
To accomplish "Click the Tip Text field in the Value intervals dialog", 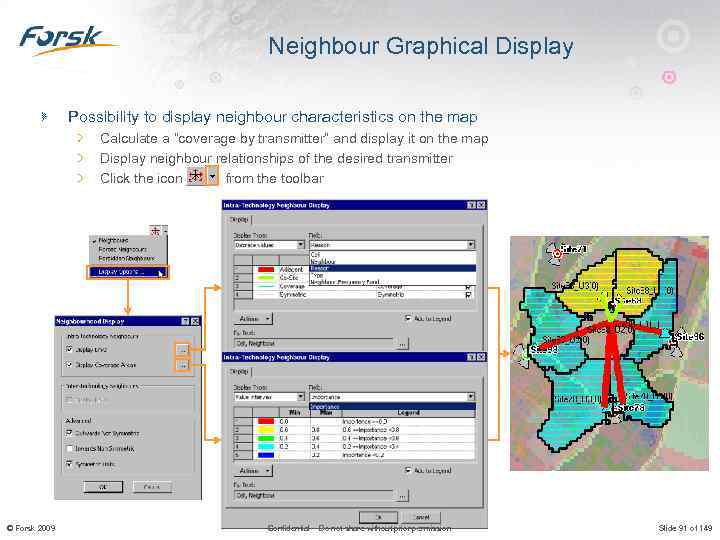I will [315, 495].
